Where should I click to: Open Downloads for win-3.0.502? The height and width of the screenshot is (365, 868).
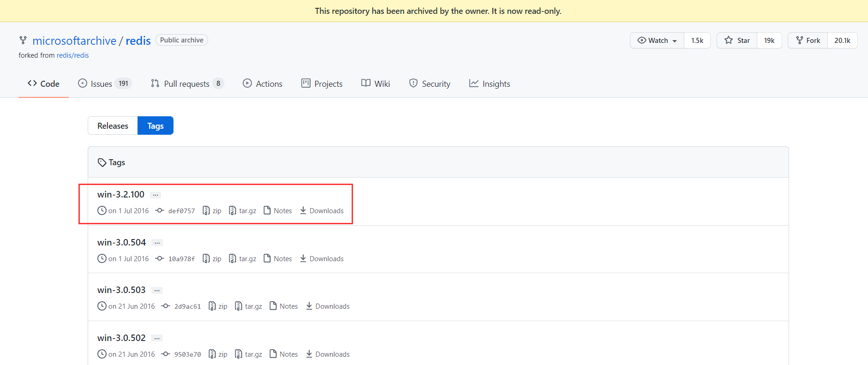pyautogui.click(x=328, y=354)
